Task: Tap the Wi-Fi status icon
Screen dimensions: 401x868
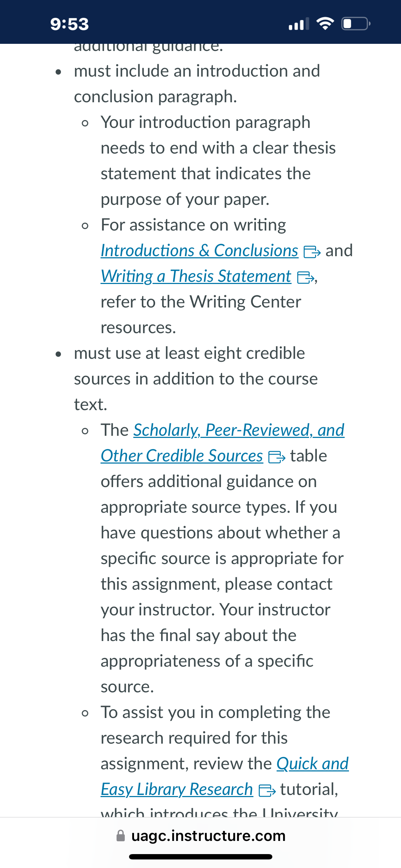Action: point(325,24)
